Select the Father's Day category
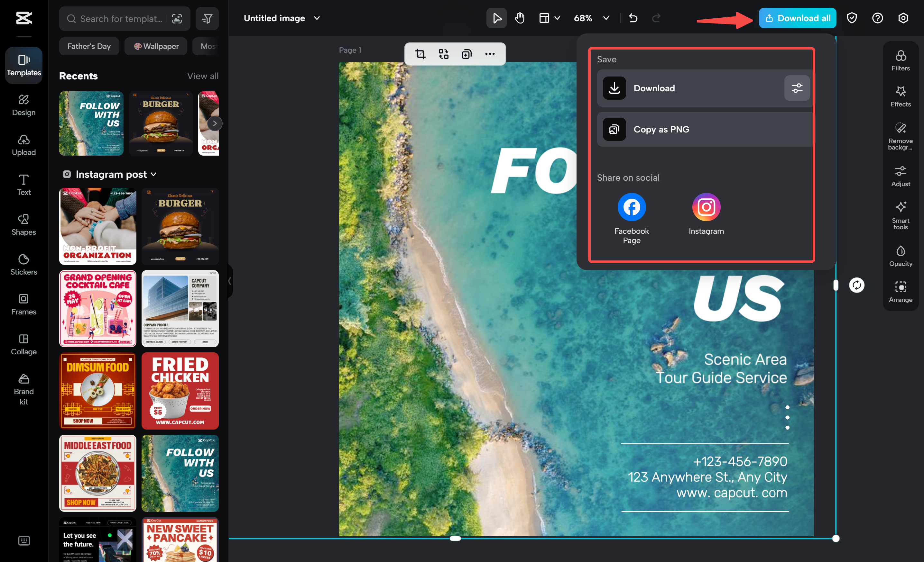The image size is (924, 562). point(89,46)
